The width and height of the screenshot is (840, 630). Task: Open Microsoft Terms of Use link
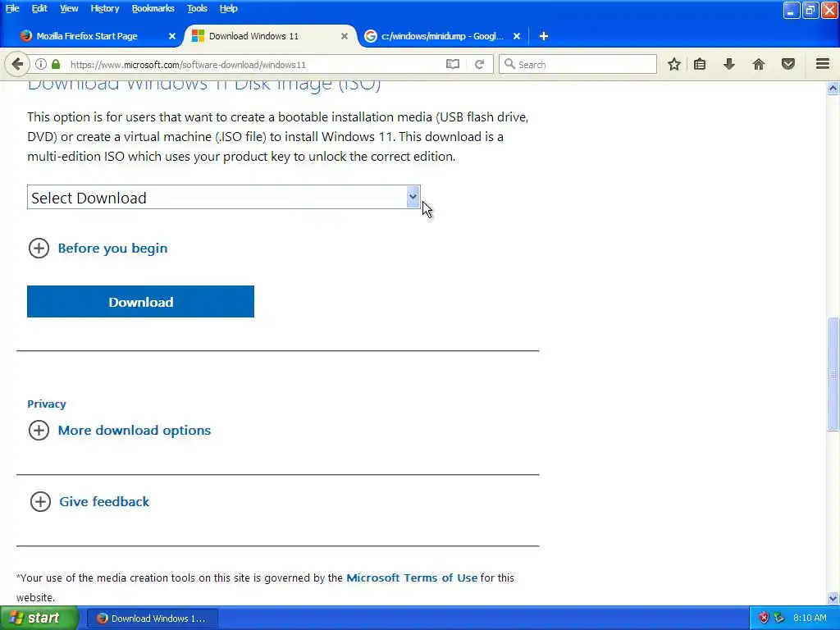(412, 577)
